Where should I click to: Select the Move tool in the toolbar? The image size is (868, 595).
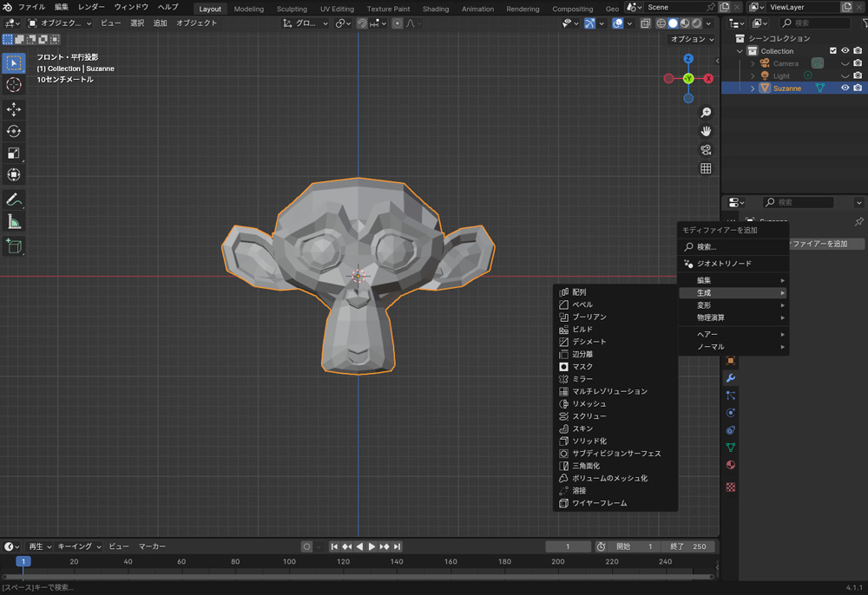14,109
